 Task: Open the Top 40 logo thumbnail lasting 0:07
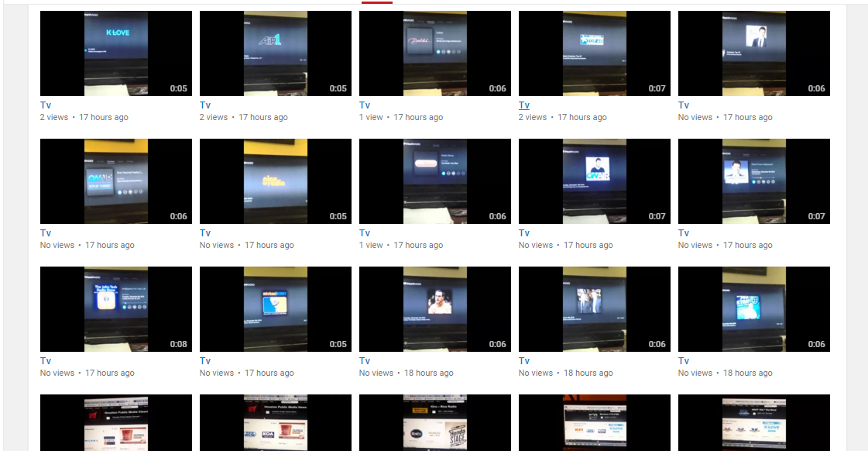[595, 53]
